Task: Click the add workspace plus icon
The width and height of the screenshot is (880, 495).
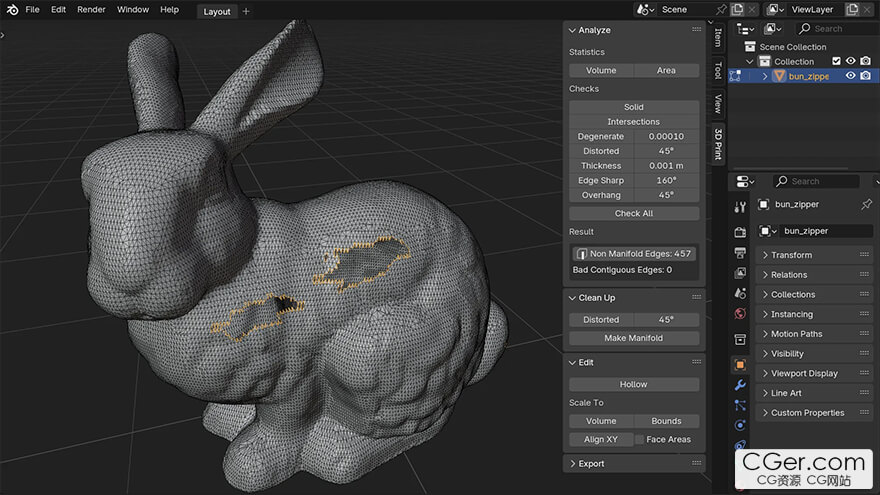Action: tap(246, 11)
